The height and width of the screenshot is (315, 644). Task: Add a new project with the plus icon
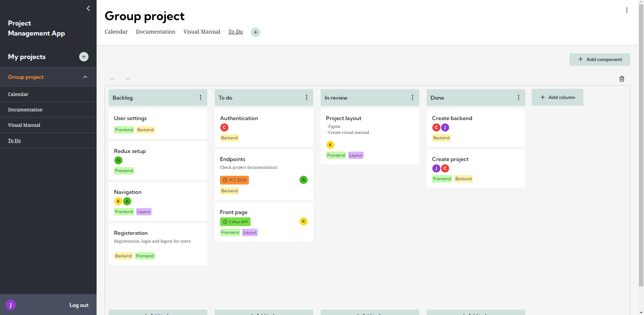(83, 57)
